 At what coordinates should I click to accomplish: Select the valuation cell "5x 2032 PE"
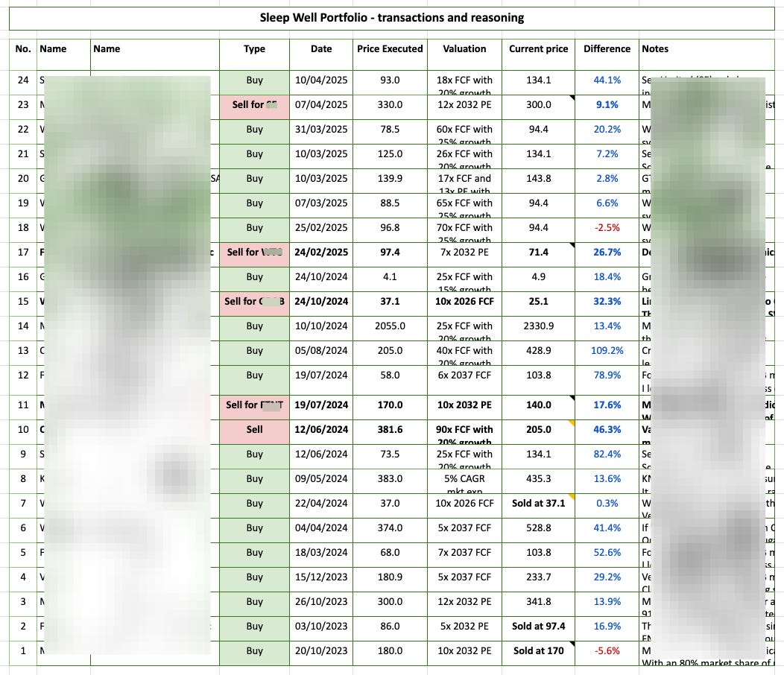464,628
